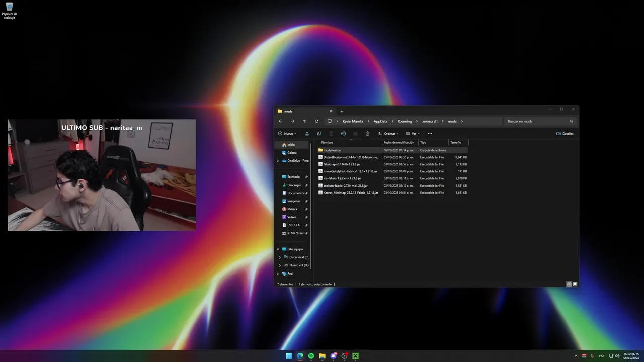The height and width of the screenshot is (362, 644).
Task: Select Descargas in navigation pane
Action: tap(294, 185)
